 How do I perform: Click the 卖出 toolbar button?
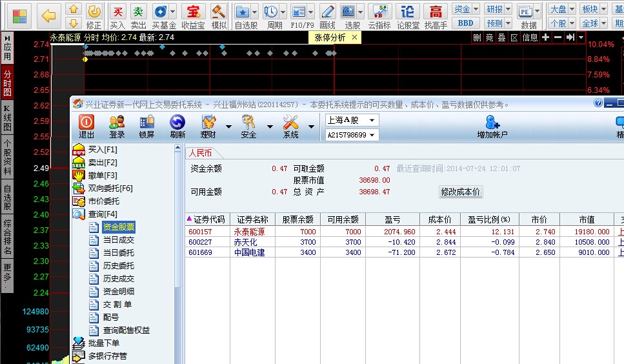(138, 16)
